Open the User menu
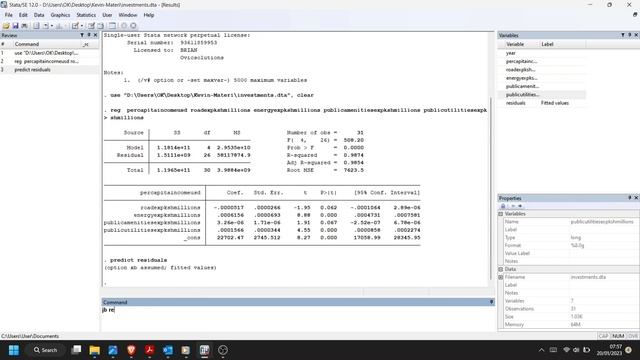This screenshot has height=360, width=640. (x=107, y=15)
